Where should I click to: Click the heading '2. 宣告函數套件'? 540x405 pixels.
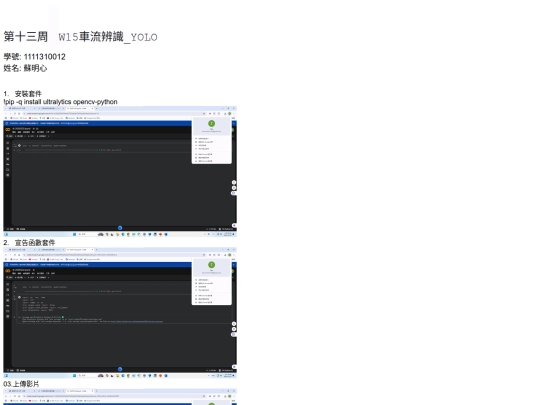pyautogui.click(x=29, y=242)
